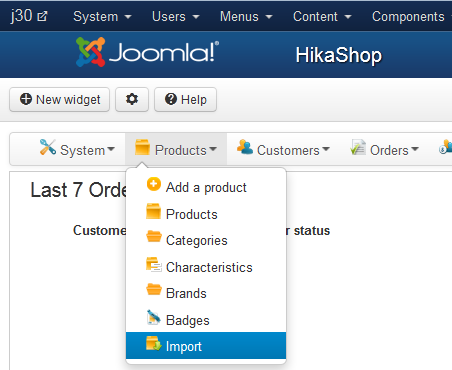Open the j30 site external link icon
This screenshot has height=370, width=452.
click(x=42, y=16)
